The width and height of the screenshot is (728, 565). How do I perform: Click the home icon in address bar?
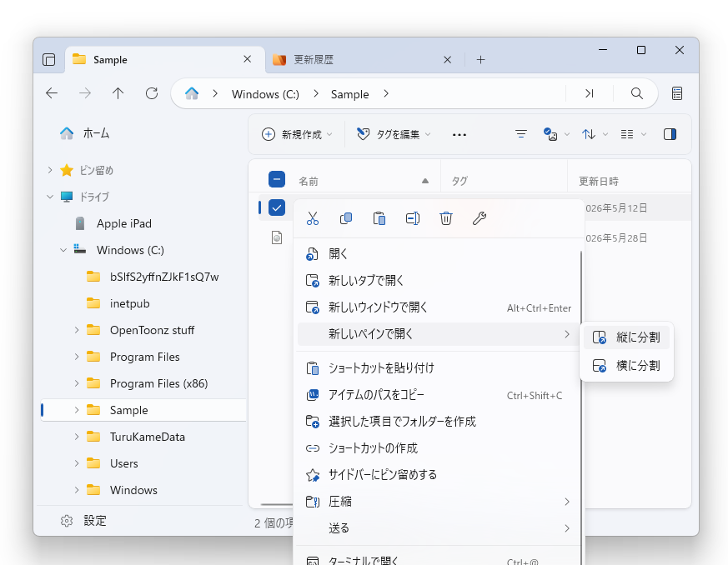click(x=192, y=93)
